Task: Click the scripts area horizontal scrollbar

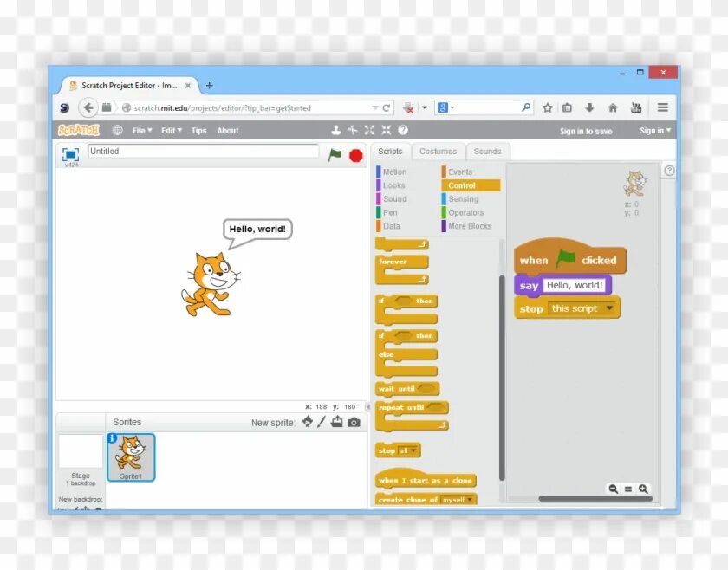Action: [595, 498]
